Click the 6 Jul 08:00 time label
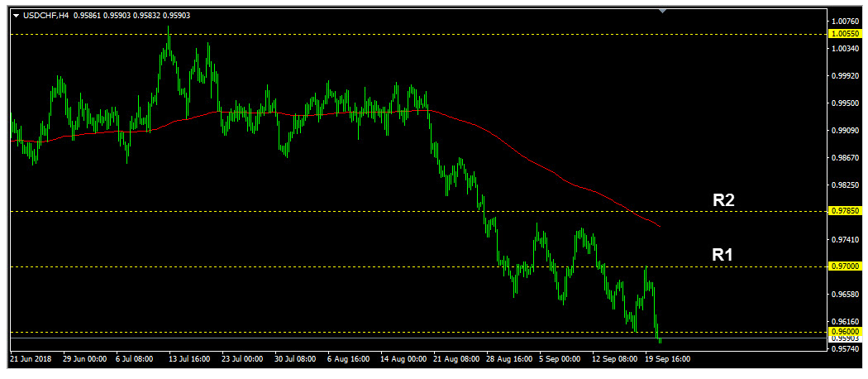 point(136,359)
